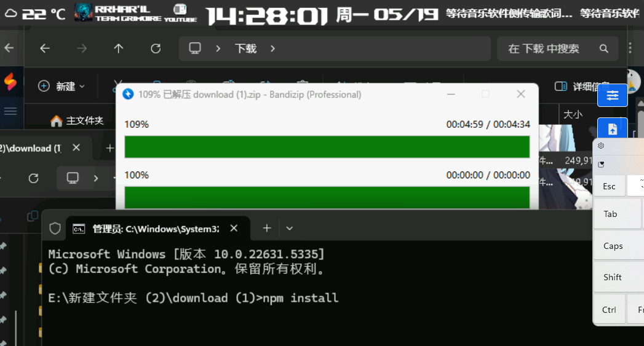
Task: Click the search magnifier icon
Action: (x=604, y=49)
